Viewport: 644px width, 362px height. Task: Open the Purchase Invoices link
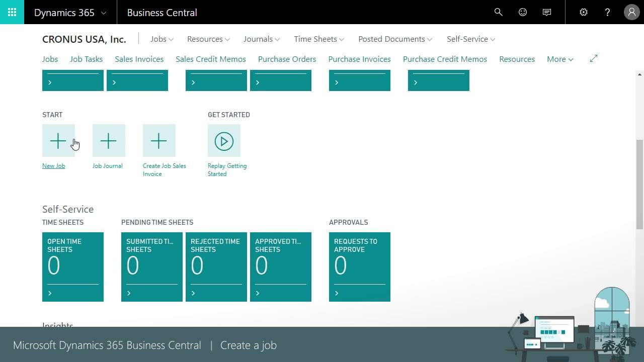(x=359, y=59)
